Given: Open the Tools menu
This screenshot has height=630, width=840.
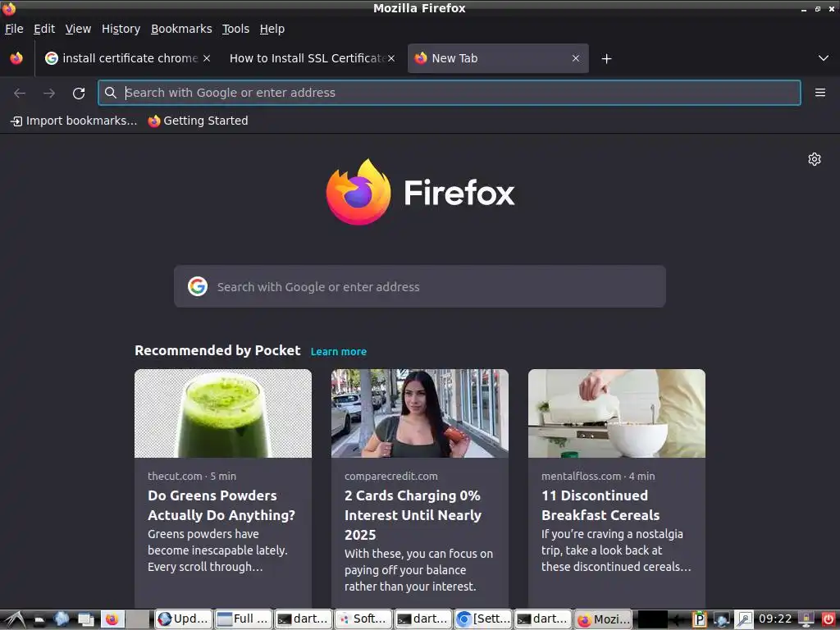Looking at the screenshot, I should pos(235,29).
